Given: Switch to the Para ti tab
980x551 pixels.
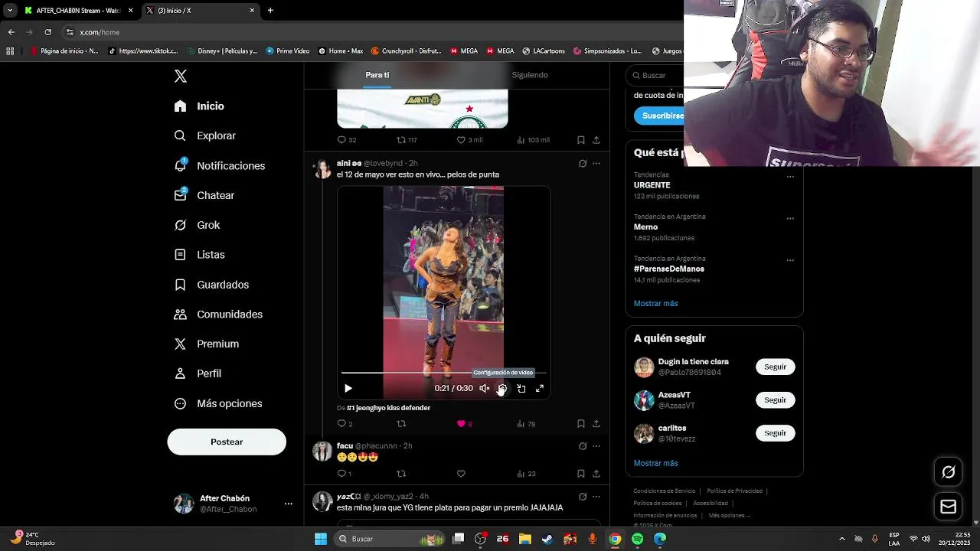Looking at the screenshot, I should point(377,75).
